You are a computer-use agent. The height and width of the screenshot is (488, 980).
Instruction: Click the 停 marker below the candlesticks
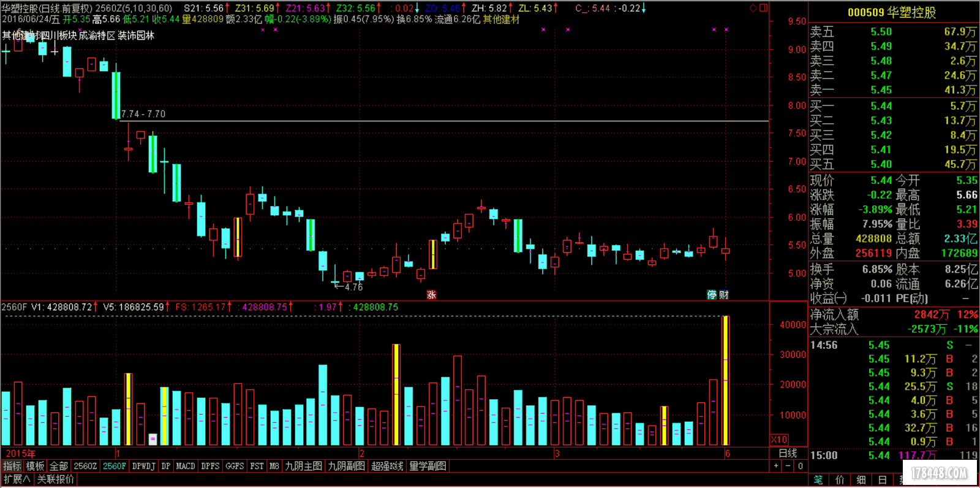click(712, 295)
